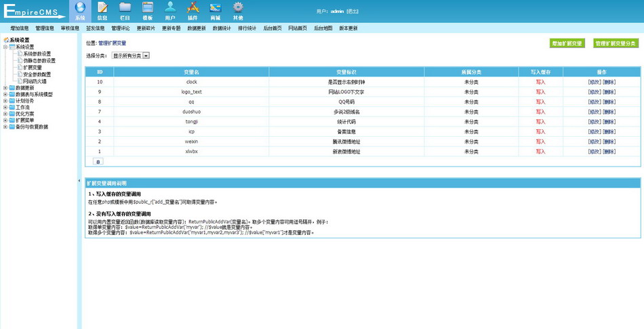Click the 管理扩展变量分类 button
Image resolution: width=644 pixels, height=329 pixels.
tap(615, 43)
